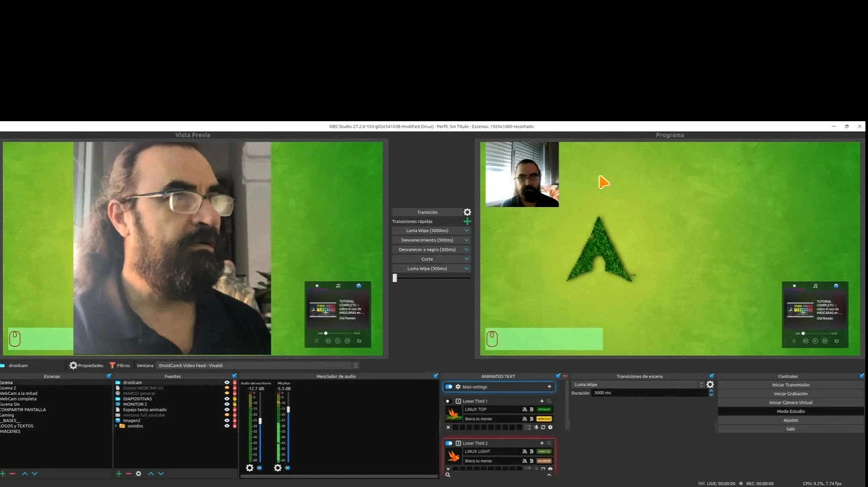The width and height of the screenshot is (868, 487).
Task: Collapse Animated Text panel with bottom chevron
Action: click(x=549, y=475)
